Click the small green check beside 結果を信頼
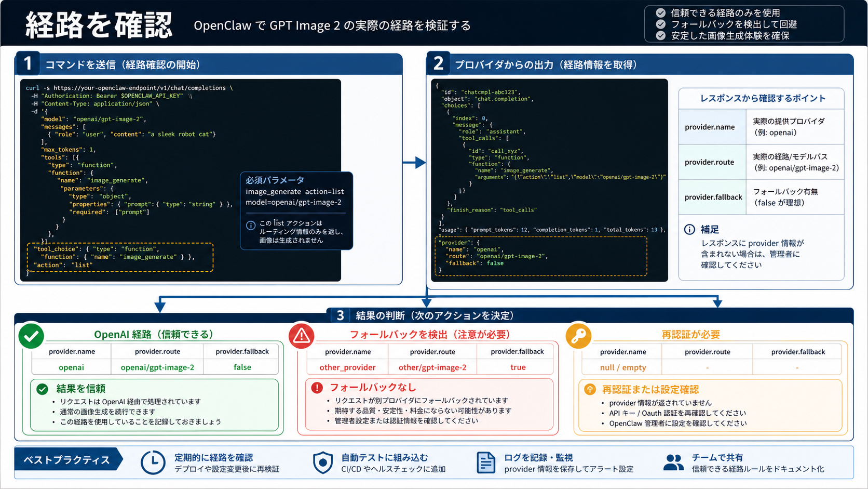Image resolution: width=868 pixels, height=489 pixels. (43, 389)
